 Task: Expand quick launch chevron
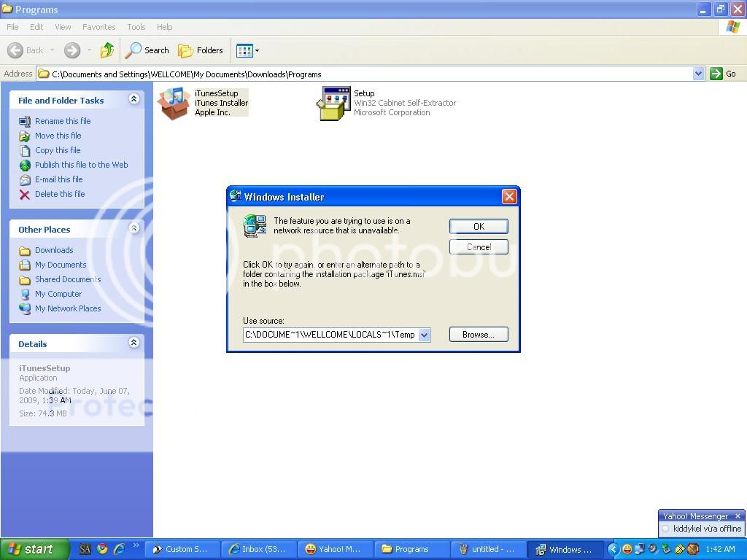[x=136, y=546]
